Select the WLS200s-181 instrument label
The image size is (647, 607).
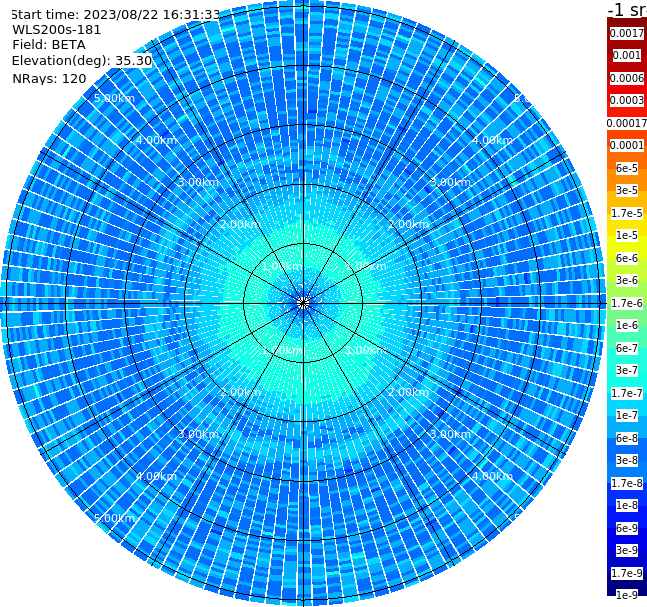[x=57, y=30]
